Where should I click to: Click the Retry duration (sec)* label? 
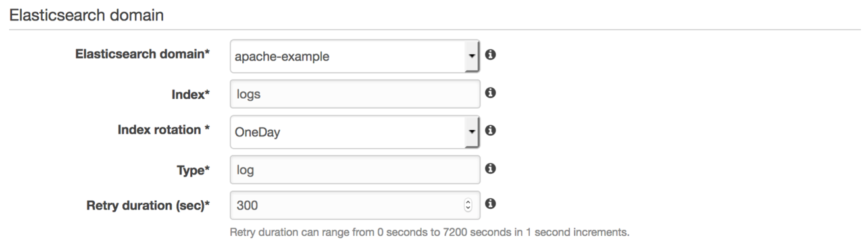148,205
